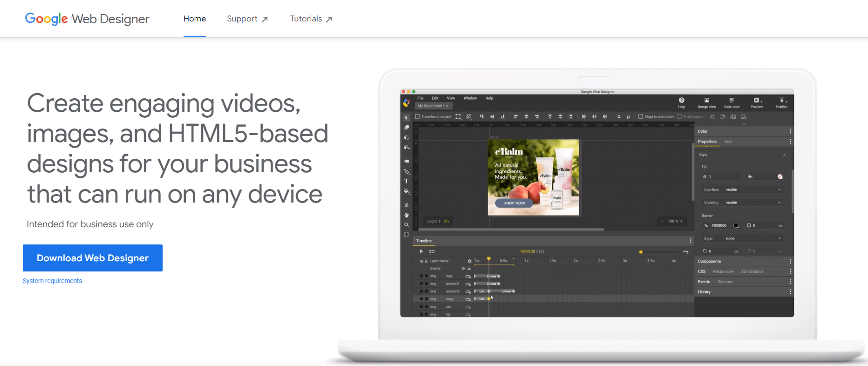The image size is (868, 366).
Task: Click the eye icon in timeline header
Action: coord(421,261)
